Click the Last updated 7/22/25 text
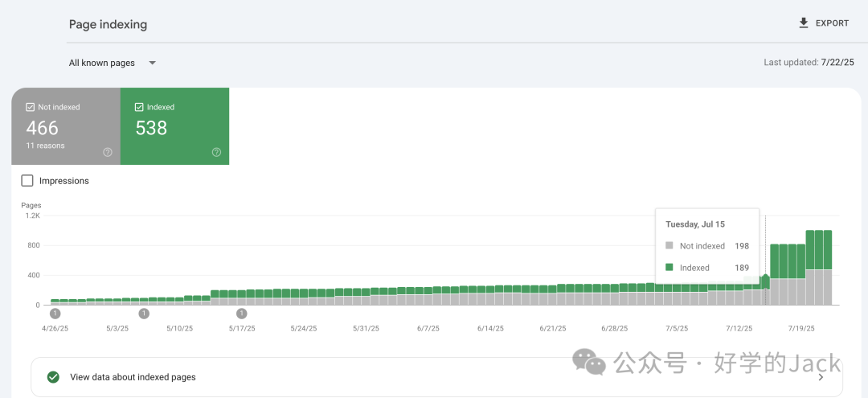This screenshot has height=398, width=868. [x=809, y=63]
